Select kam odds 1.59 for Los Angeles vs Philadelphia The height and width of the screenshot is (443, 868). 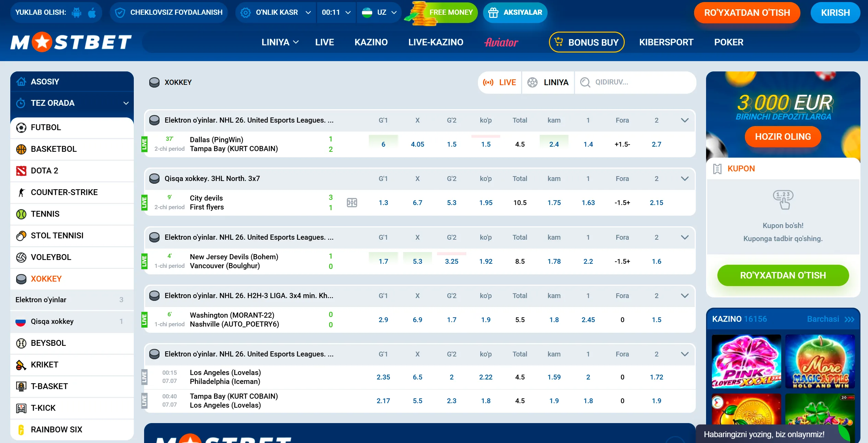click(x=554, y=377)
